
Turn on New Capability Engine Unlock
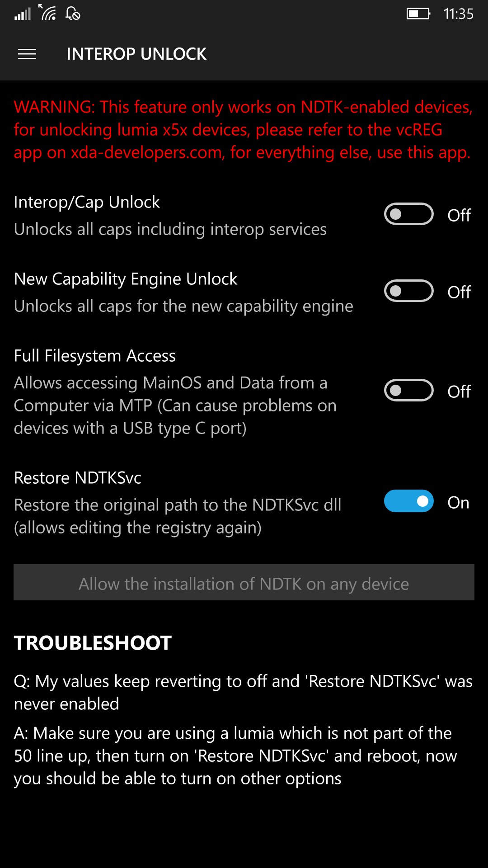point(409,291)
